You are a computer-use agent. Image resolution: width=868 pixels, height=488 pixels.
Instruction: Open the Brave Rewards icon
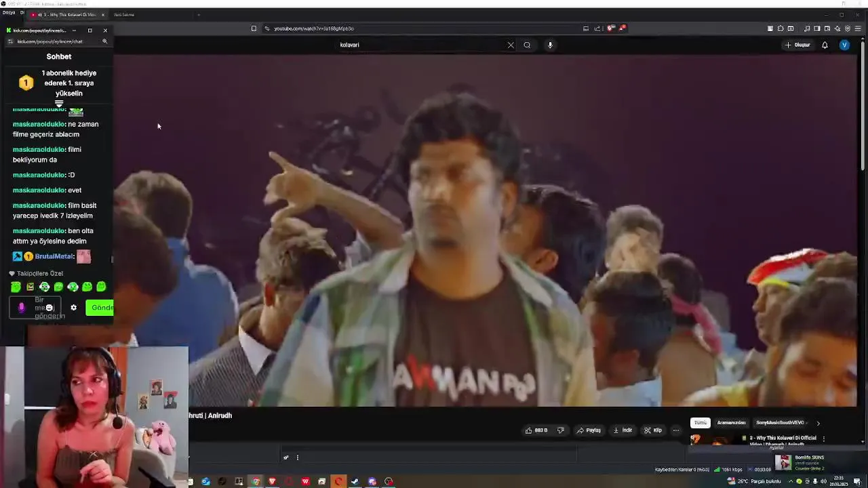point(622,28)
